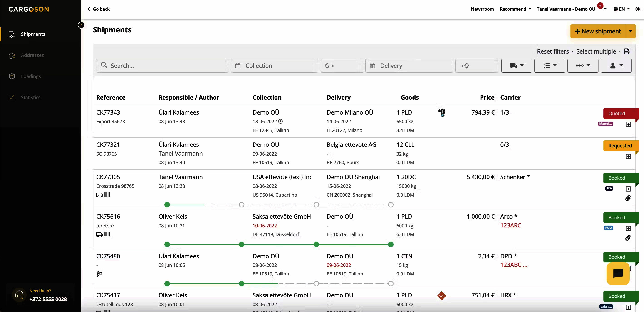The image size is (644, 312).
Task: Open the New shipment split-button arrow
Action: pyautogui.click(x=630, y=31)
